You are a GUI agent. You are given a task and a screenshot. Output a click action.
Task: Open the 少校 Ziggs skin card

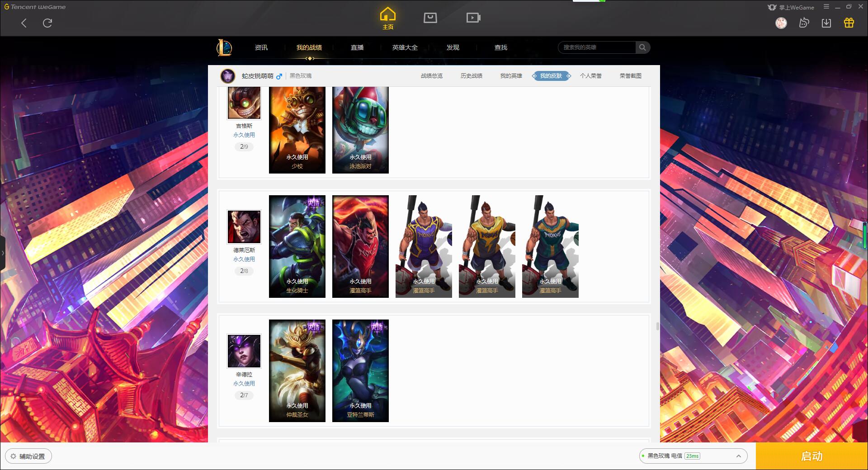click(x=297, y=130)
